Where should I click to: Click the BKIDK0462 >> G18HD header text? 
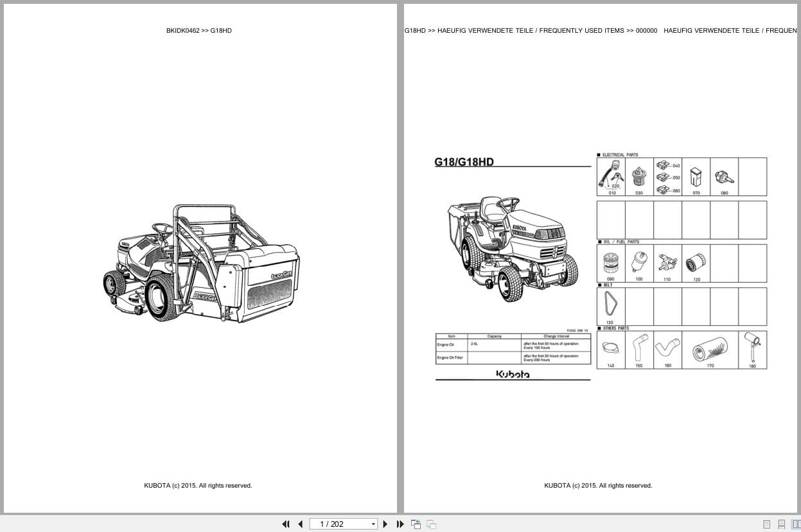coord(199,30)
